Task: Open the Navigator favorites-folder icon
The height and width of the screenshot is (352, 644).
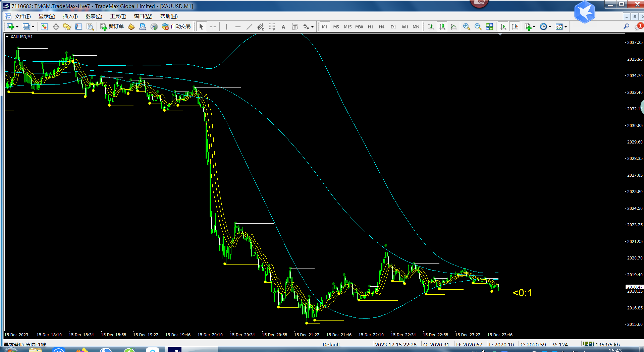Action: coord(67,26)
